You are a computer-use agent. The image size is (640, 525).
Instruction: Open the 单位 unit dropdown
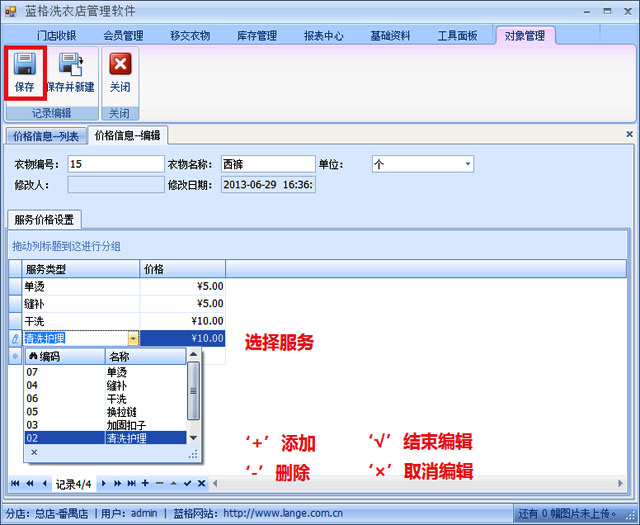[468, 164]
